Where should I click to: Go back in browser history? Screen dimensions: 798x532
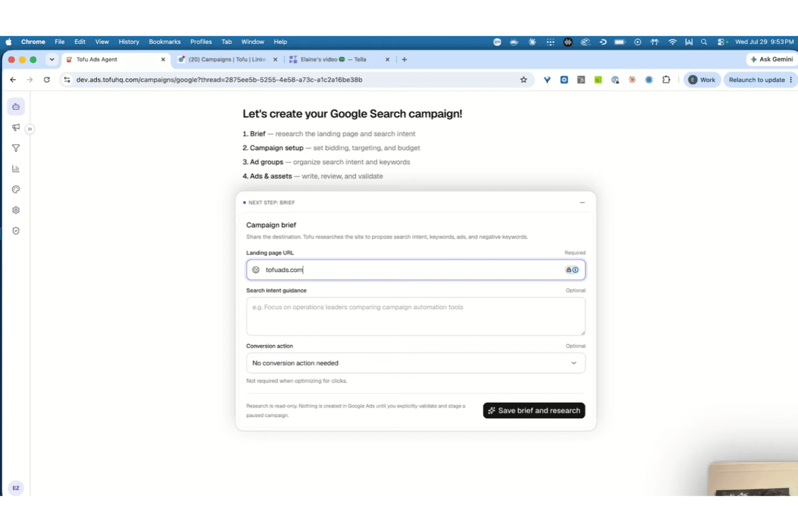13,80
